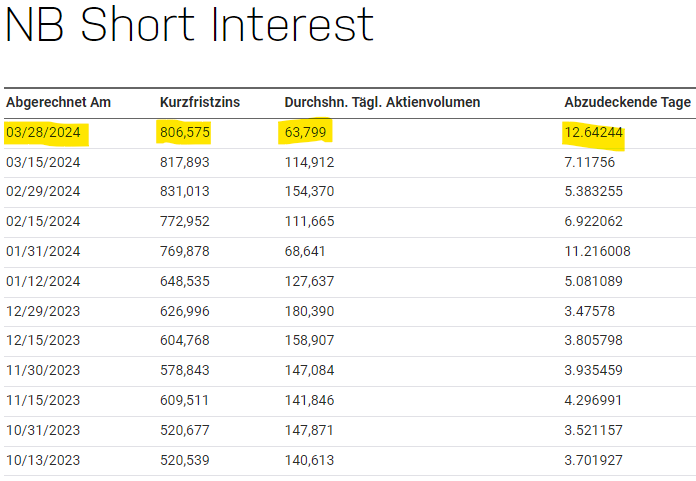Click highlighted volume value 63,799
Screen dimensions: 696x481
306,132
